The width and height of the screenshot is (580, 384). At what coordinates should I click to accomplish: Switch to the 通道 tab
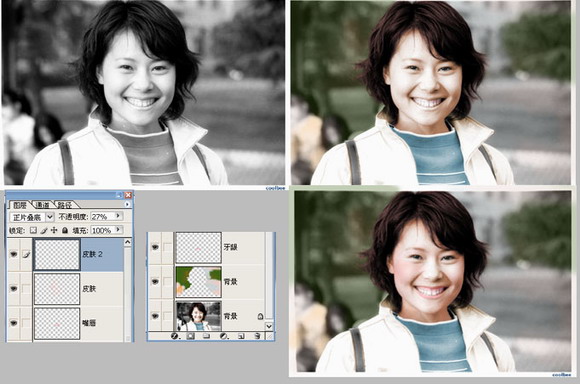[43, 205]
